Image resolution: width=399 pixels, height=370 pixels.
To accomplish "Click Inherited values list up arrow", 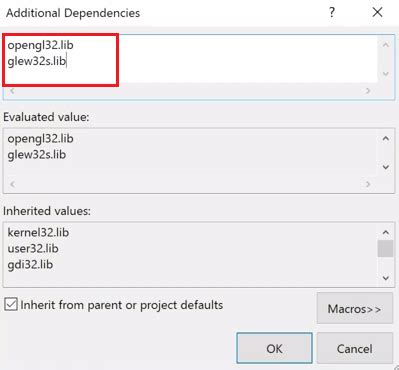I will [x=386, y=232].
